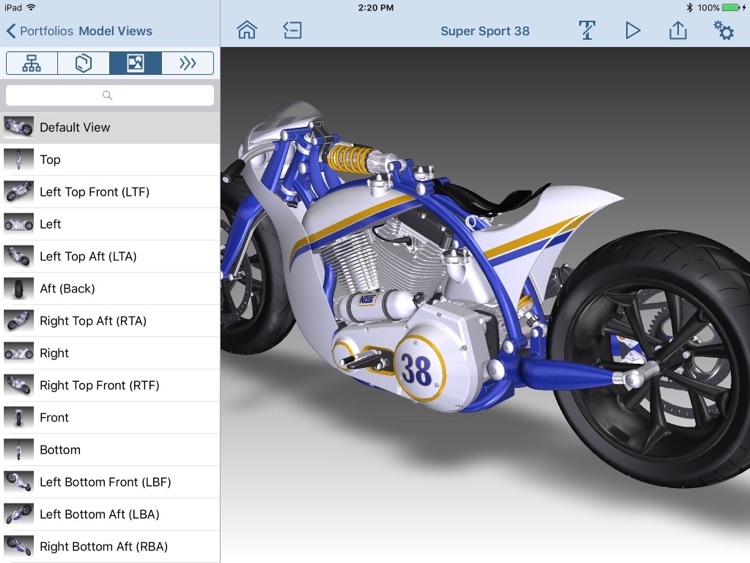Select the Right view
The image size is (750, 563).
(x=110, y=353)
